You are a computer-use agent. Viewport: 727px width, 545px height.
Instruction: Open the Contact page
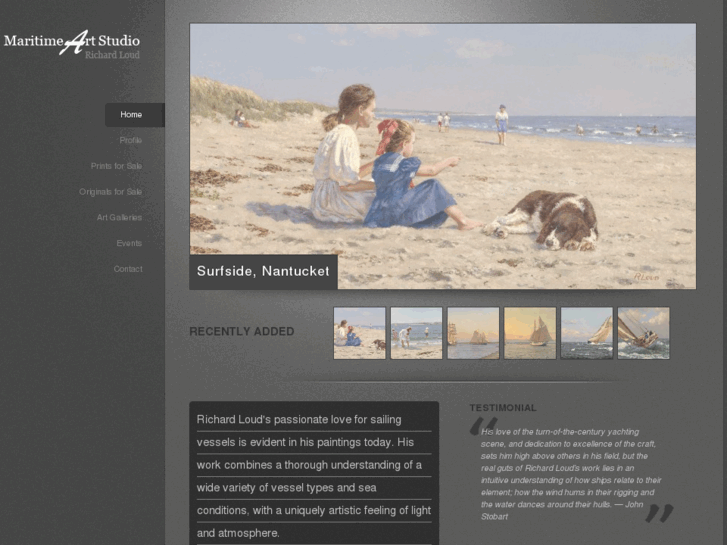(128, 269)
